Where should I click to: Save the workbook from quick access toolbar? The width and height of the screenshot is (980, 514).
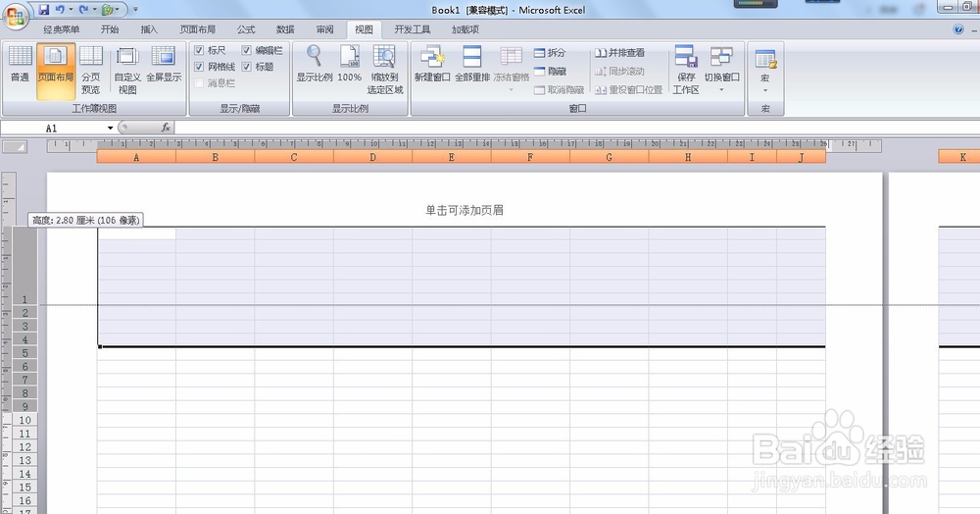point(44,10)
